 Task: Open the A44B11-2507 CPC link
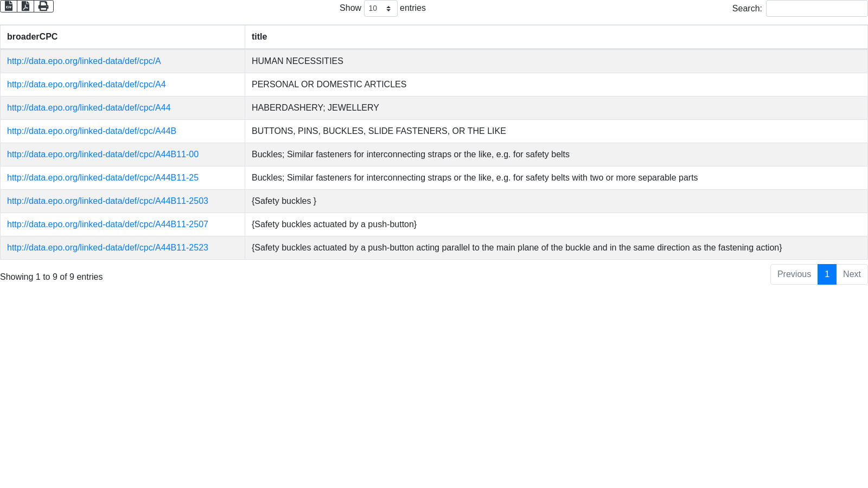pyautogui.click(x=107, y=224)
